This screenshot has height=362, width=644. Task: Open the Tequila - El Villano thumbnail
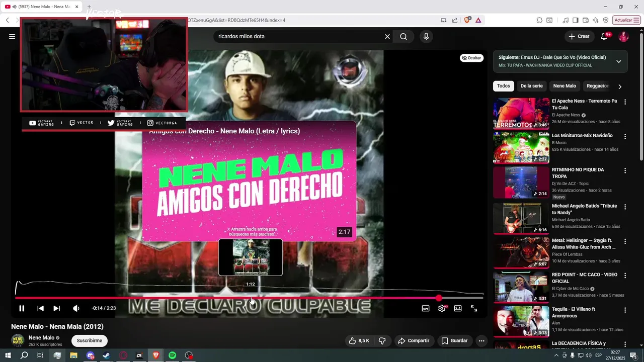[521, 321]
